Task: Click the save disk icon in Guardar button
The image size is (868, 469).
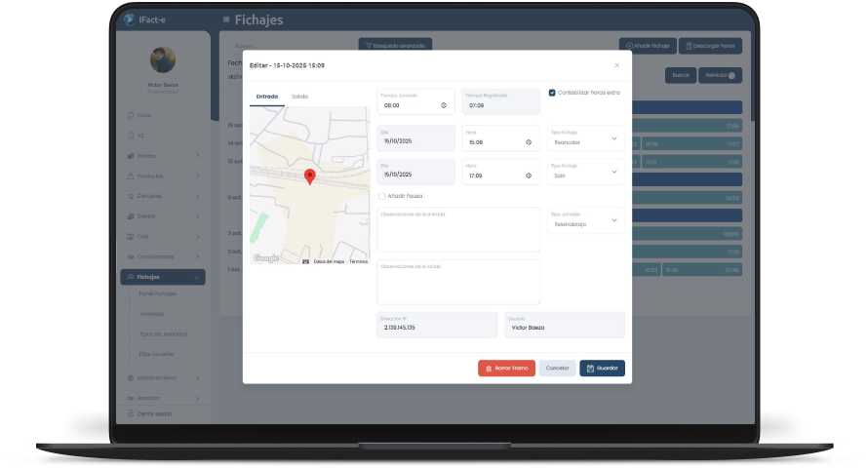Action: 591,369
